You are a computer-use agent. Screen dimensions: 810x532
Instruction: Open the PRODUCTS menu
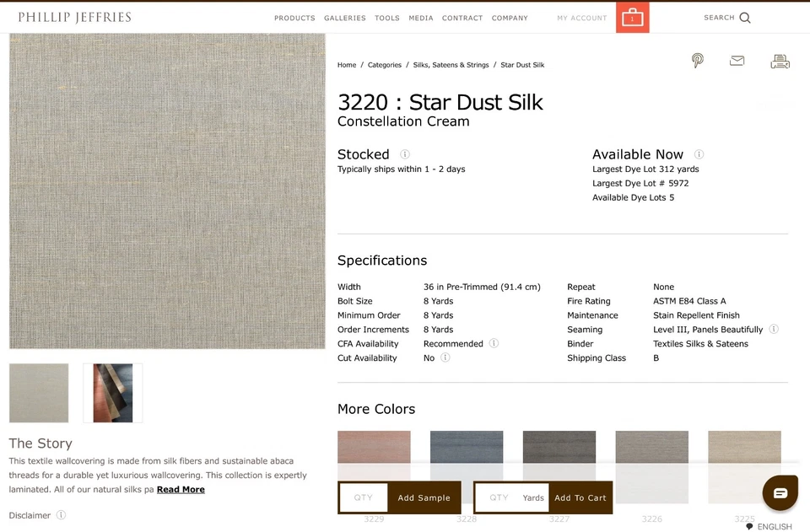294,17
